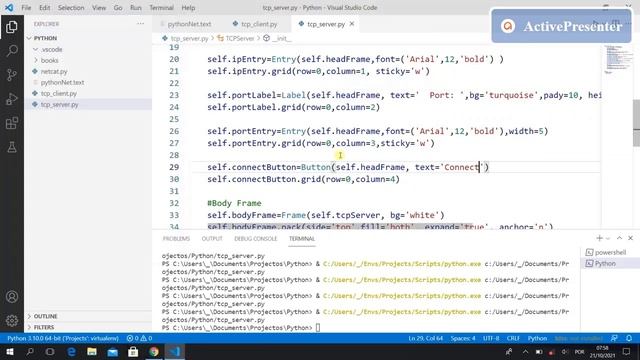The height and width of the screenshot is (360, 640).
Task: Open File Explorer from taskbar
Action: point(92,352)
